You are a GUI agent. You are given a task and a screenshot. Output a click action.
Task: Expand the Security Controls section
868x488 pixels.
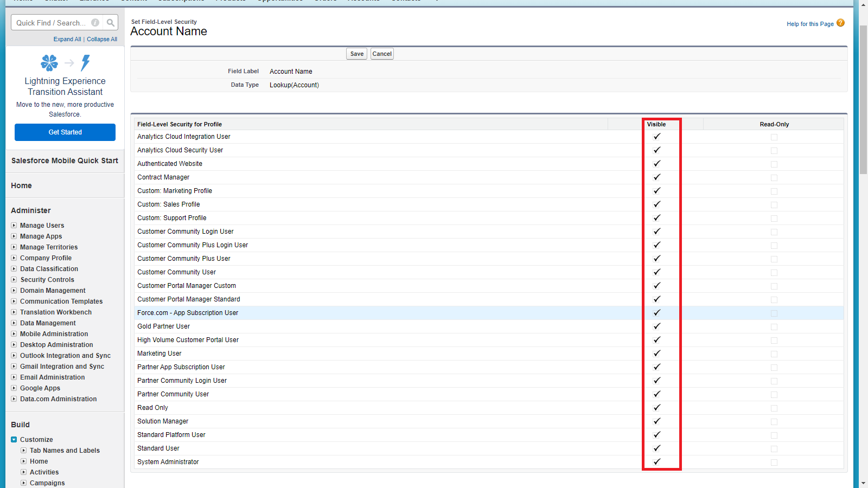click(x=14, y=280)
